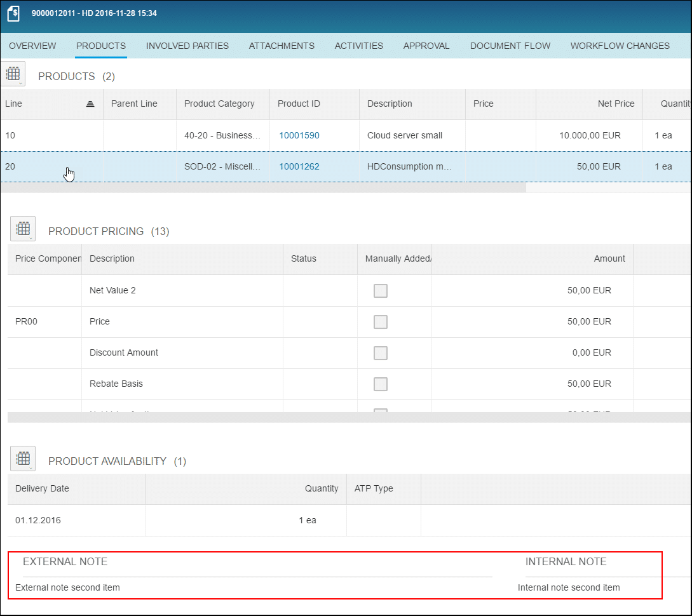Click the Products table horizontal scrollbar
This screenshot has height=616, width=692.
point(263,188)
